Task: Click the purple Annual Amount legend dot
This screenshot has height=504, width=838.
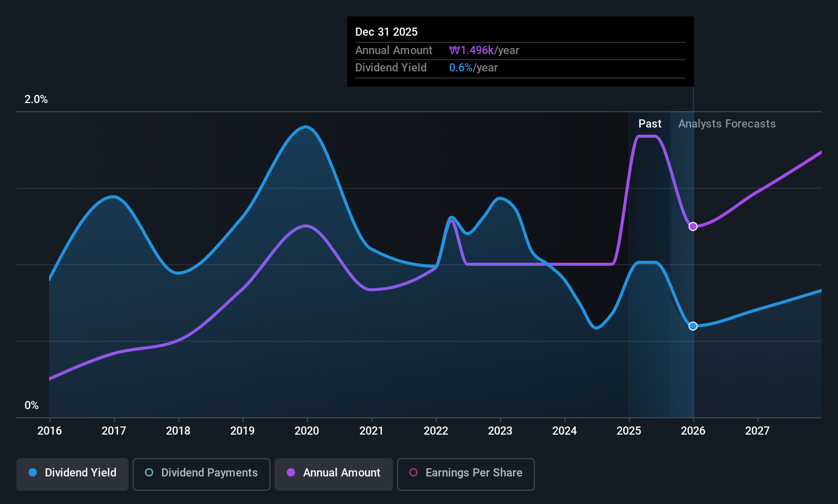Action: coord(291,472)
